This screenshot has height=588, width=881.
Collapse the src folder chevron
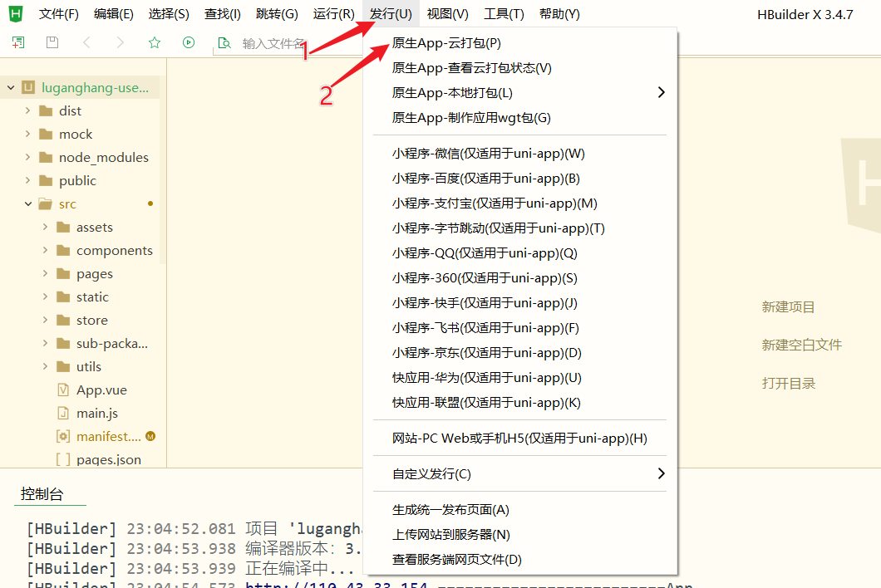[28, 203]
